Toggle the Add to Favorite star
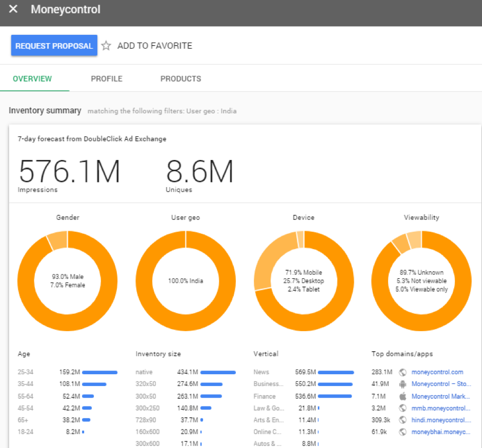This screenshot has width=482, height=448. 106,45
